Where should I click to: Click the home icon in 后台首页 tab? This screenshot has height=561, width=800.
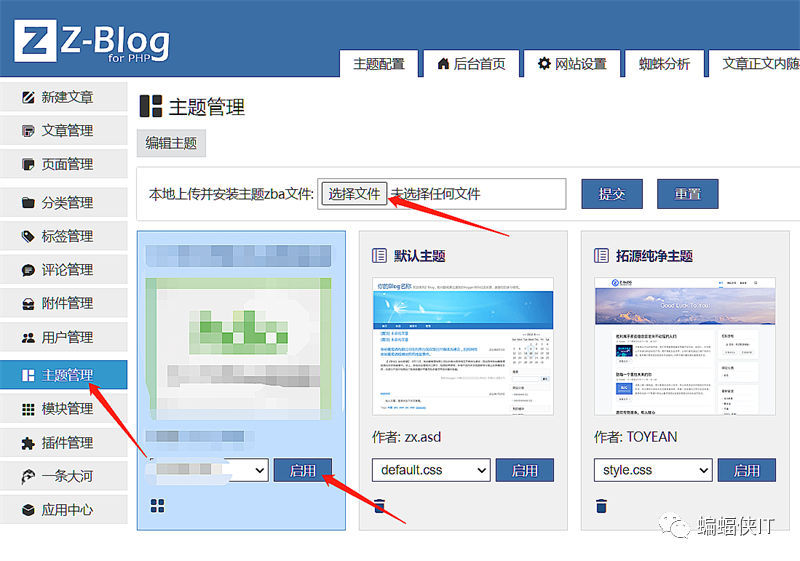coord(443,63)
